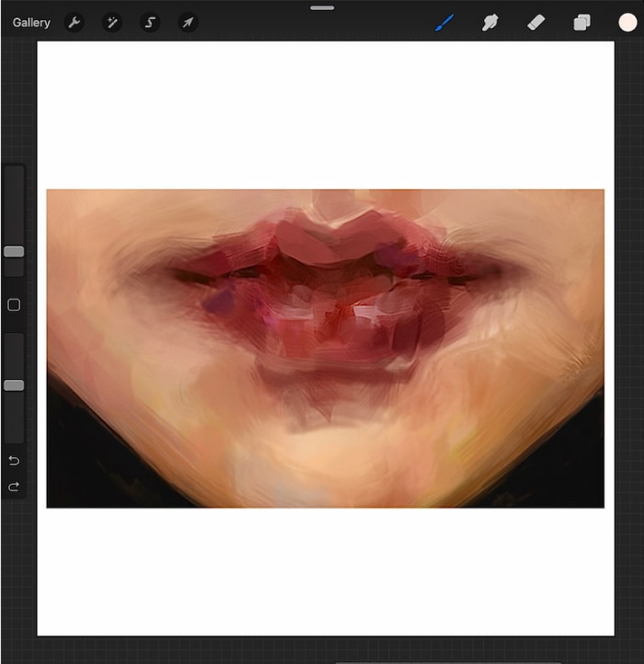644x664 pixels.
Task: Click the brush opacity slider handle
Action: click(14, 385)
